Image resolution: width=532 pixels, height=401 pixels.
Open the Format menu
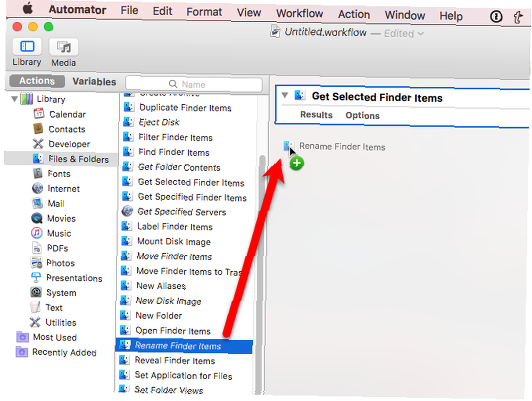(x=204, y=12)
